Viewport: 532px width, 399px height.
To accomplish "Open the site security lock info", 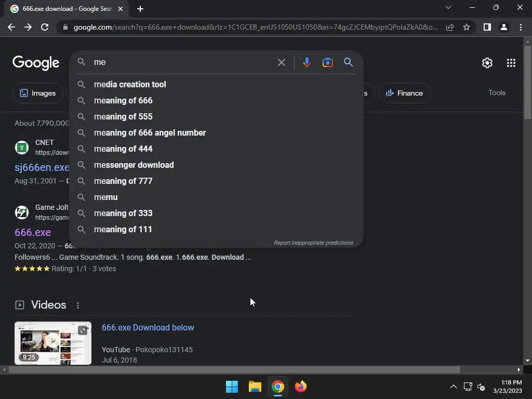I will (x=65, y=27).
